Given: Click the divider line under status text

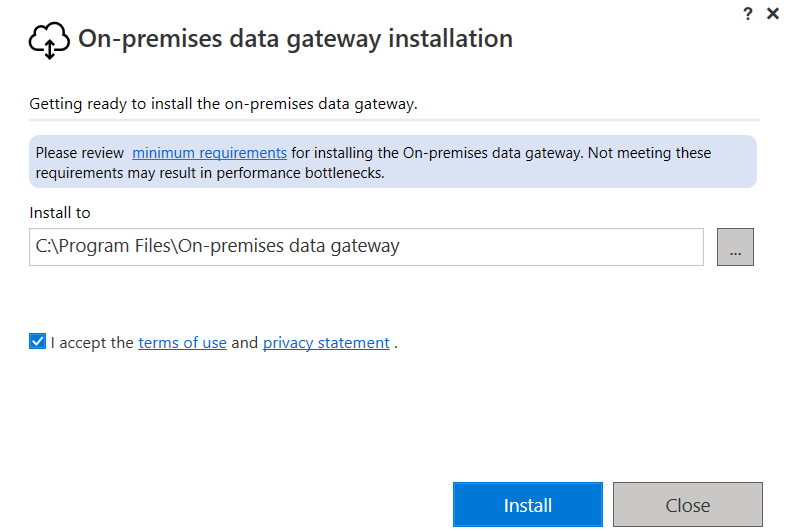Looking at the screenshot, I should (394, 120).
